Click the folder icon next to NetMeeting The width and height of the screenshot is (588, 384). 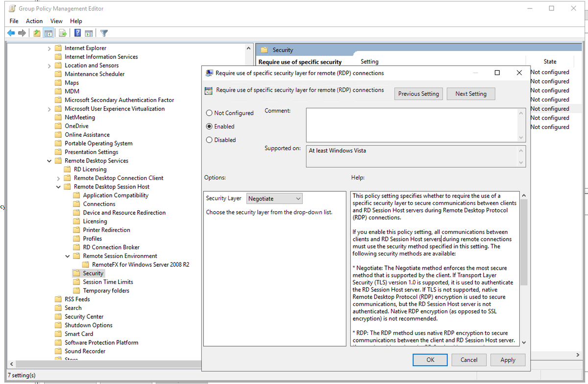coord(58,117)
